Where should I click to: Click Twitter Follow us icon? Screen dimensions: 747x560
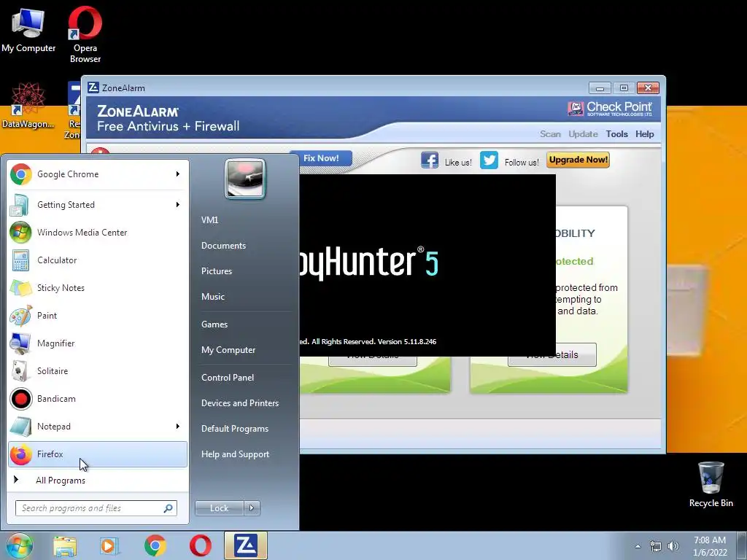(489, 160)
